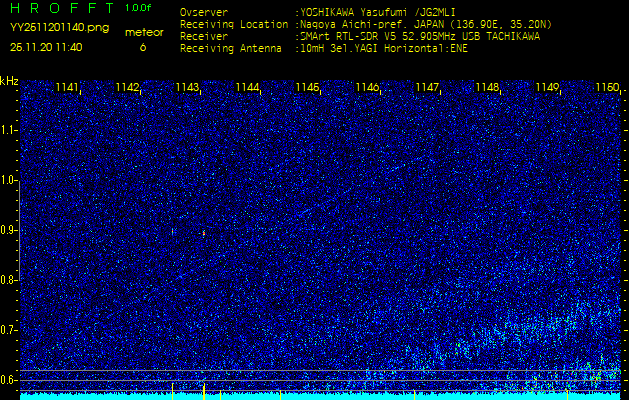Click the 1143 time axis label
Image resolution: width=629 pixels, height=400 pixels.
(x=188, y=87)
